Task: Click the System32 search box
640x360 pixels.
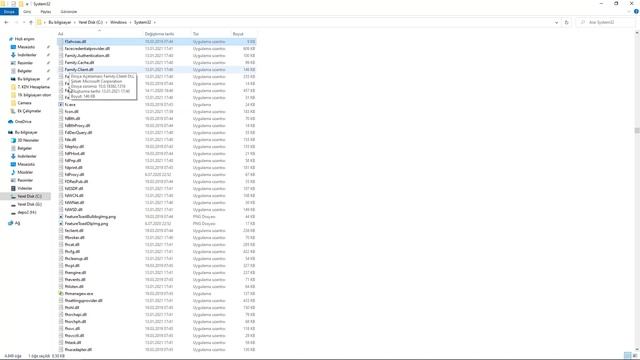Action: (606, 22)
